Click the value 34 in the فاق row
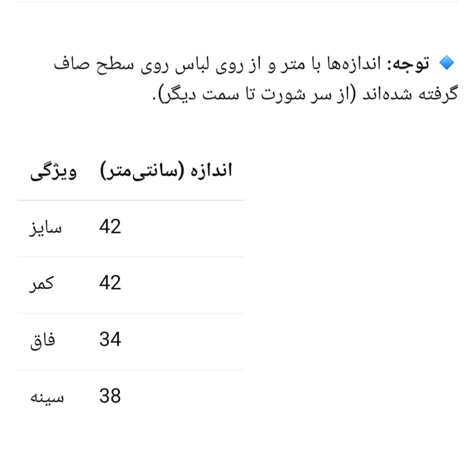476x472 pixels. point(110,340)
